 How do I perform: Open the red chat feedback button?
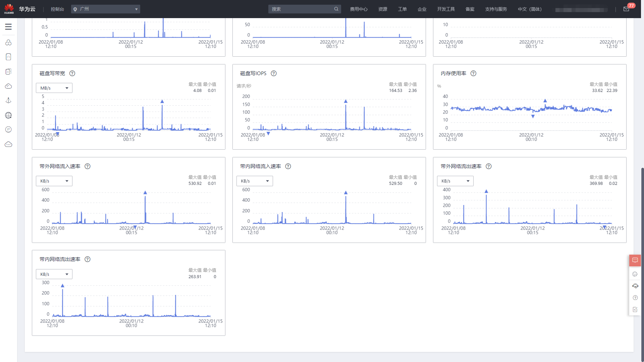click(x=635, y=260)
